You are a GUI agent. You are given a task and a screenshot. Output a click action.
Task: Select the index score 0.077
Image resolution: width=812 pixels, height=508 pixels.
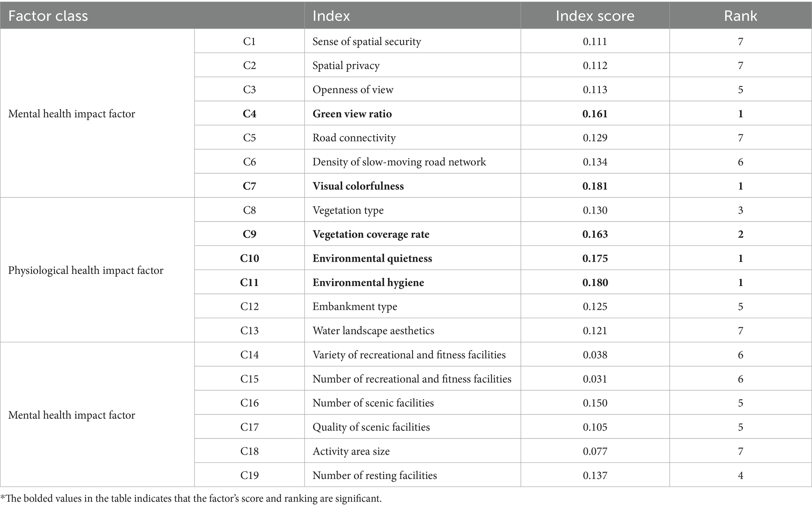coord(595,451)
